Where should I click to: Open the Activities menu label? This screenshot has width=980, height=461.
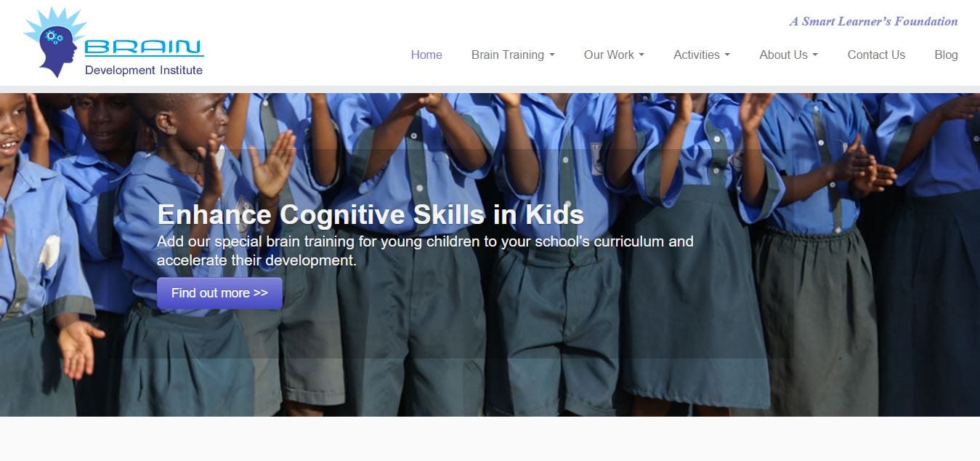697,55
